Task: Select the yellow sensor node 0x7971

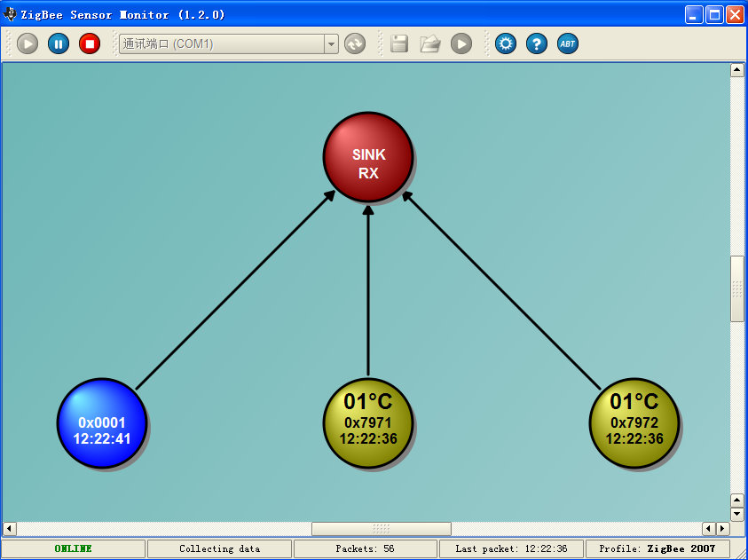Action: click(368, 423)
